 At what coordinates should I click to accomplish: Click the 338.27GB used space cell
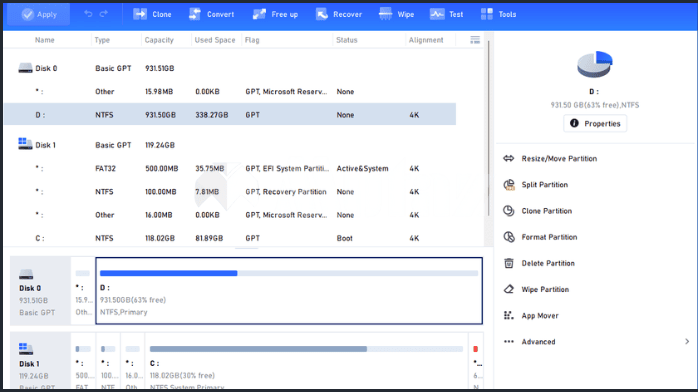(211, 115)
